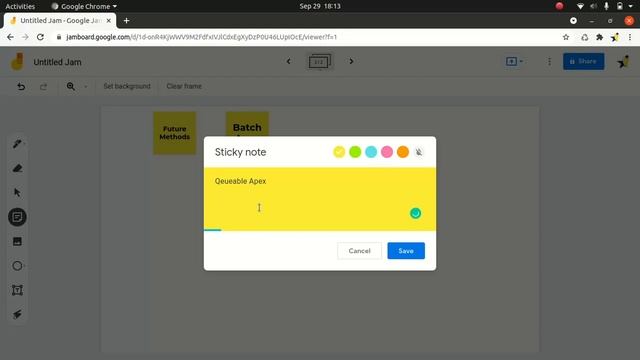Open a new Chrome tab
Viewport: 640px width, 360px height.
[x=126, y=20]
